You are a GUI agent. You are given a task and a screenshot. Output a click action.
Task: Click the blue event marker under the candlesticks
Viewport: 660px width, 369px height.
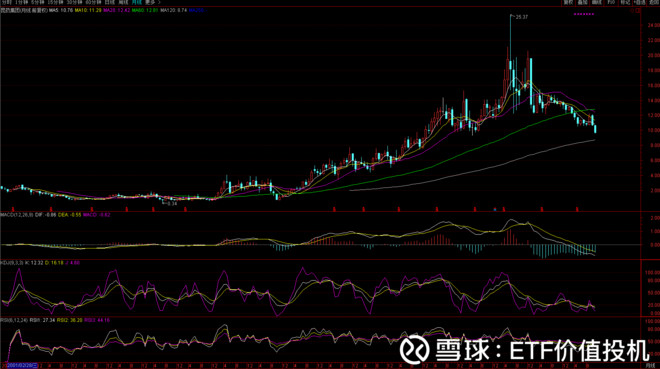(495, 210)
